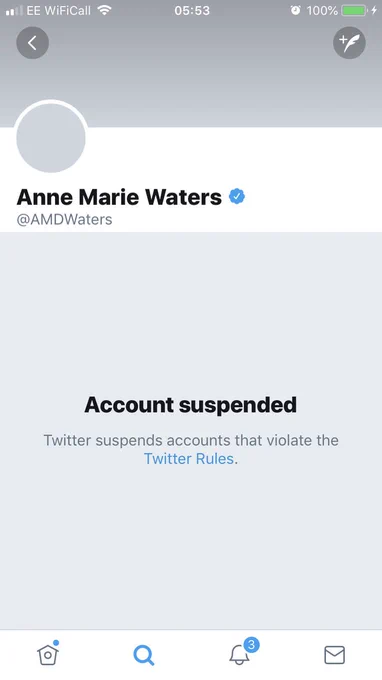382x680 pixels.
Task: Compose a new tweet with feather icon
Action: pyautogui.click(x=349, y=43)
